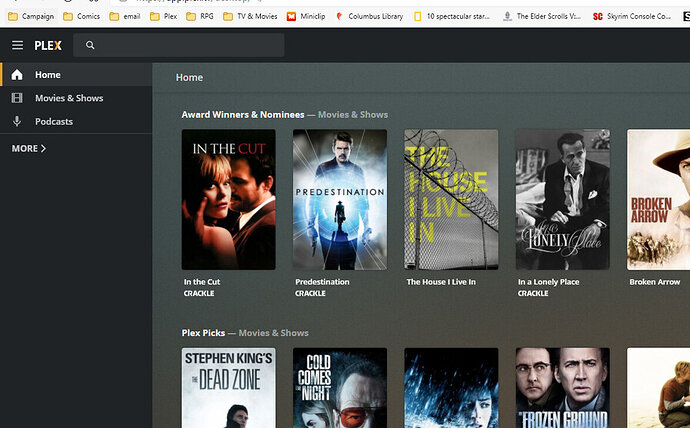Click The House I Live In title
The height and width of the screenshot is (428, 690).
441,282
